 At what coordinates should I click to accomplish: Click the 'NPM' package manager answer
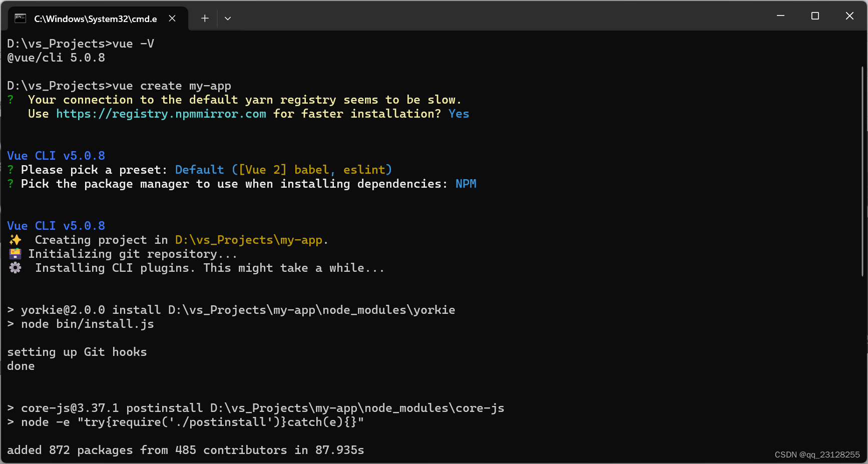466,184
